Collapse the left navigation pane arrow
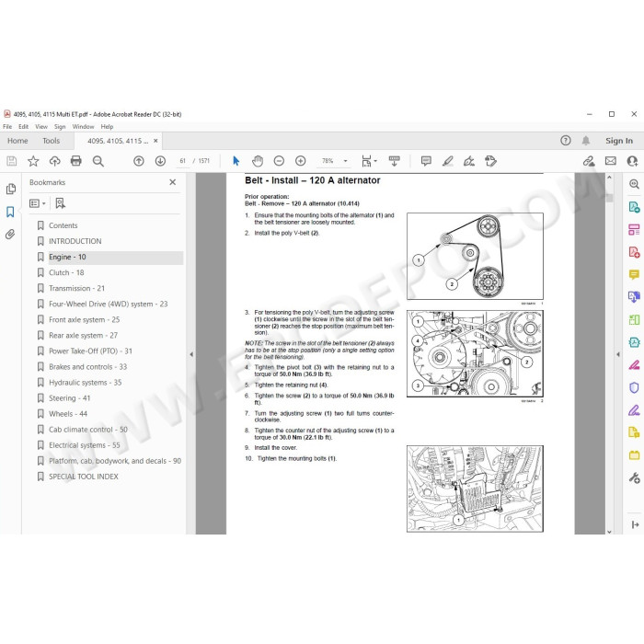The image size is (644, 644). 191,354
